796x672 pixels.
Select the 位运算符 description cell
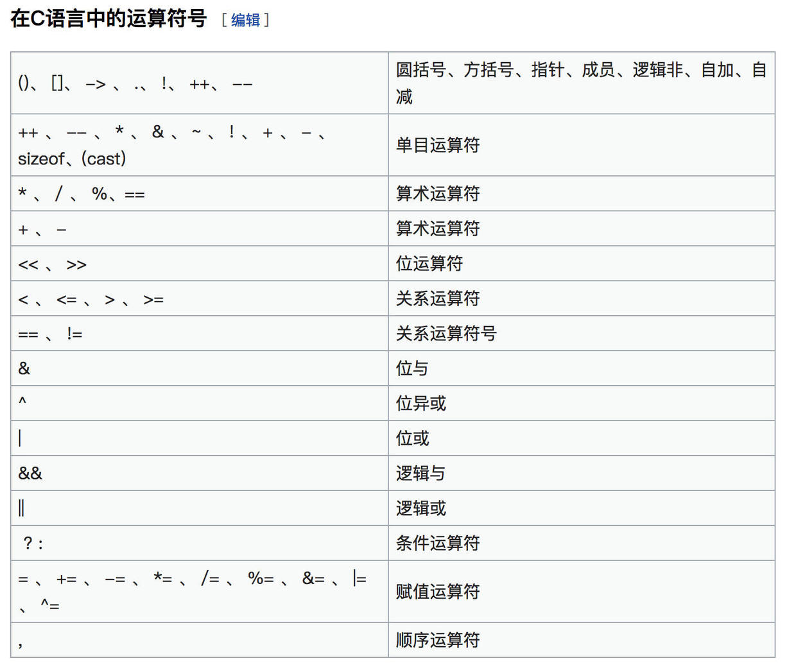coord(429,263)
